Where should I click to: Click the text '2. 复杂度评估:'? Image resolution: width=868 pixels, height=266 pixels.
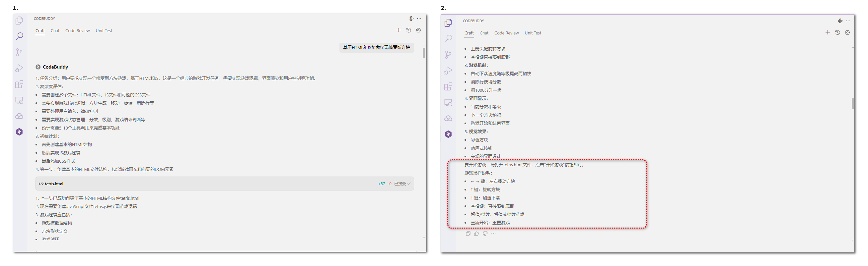click(49, 86)
